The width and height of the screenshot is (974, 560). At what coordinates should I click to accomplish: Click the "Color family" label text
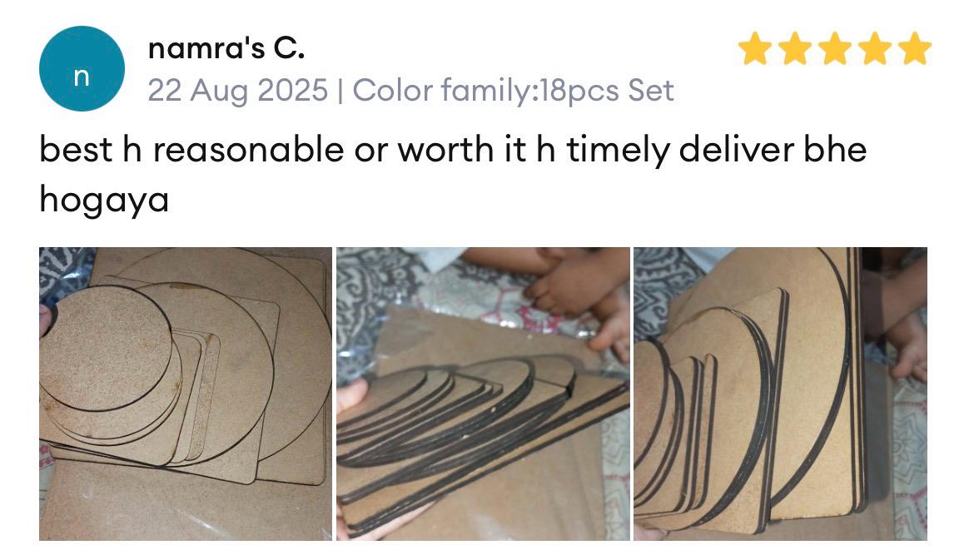click(443, 91)
